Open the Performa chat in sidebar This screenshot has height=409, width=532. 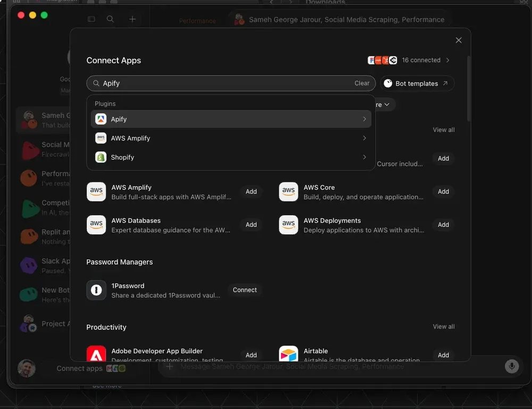[x=44, y=178]
